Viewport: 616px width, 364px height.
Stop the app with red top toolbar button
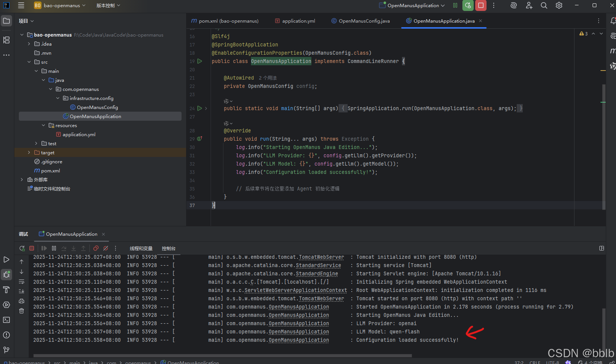click(481, 5)
